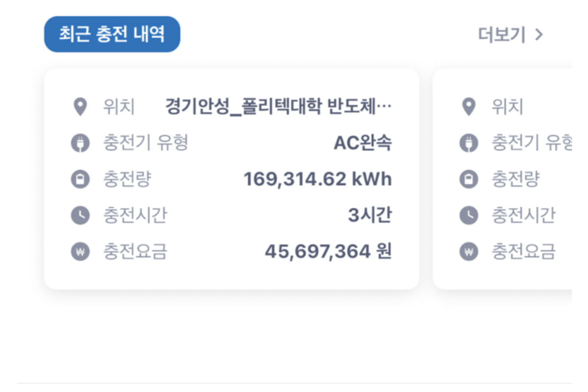
Task: Click the location pin icon on the second card
Action: (x=468, y=105)
